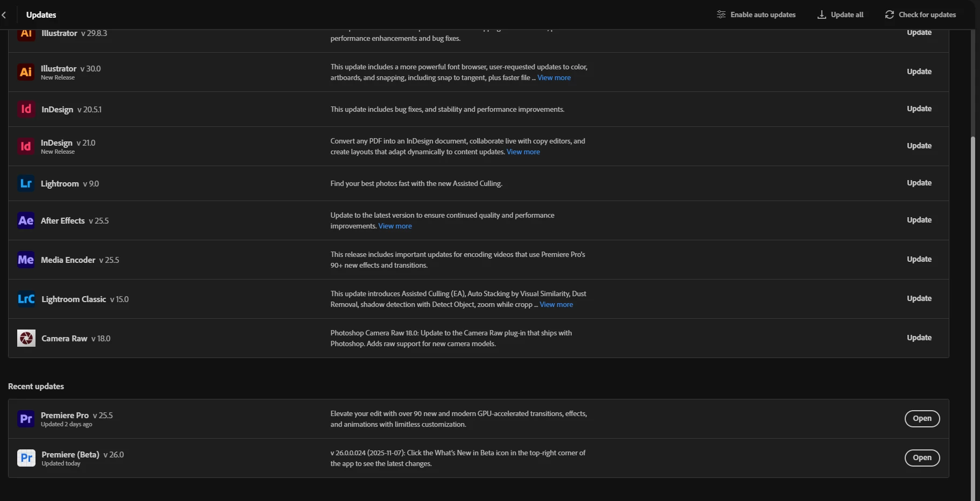980x501 pixels.
Task: Click the 'Camera Raw v 18.0' name
Action: click(x=76, y=339)
